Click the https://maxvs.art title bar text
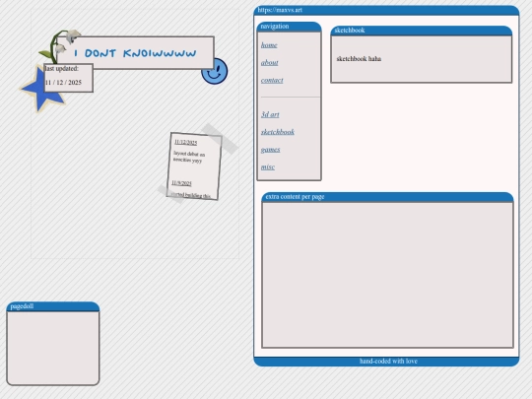Image resolution: width=532 pixels, height=399 pixels. tap(280, 10)
